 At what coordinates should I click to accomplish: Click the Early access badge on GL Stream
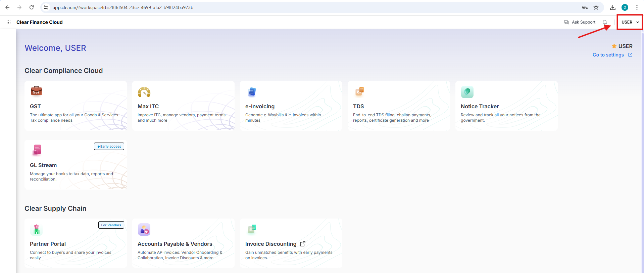coord(109,147)
